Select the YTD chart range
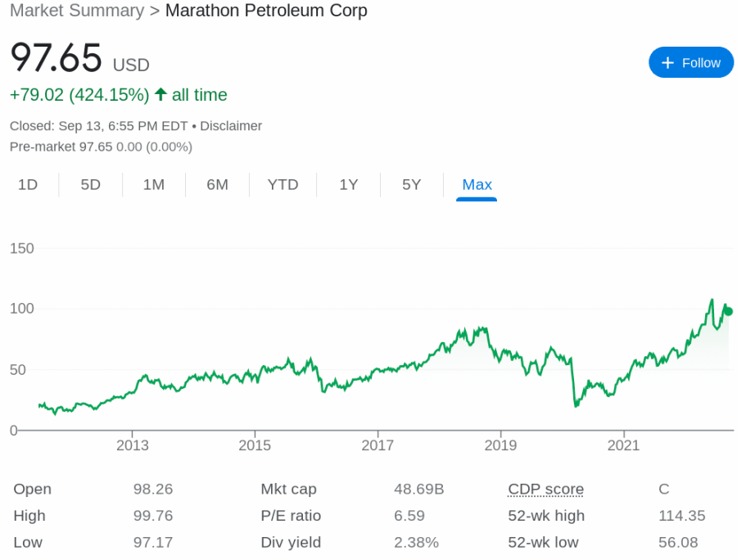 [283, 184]
